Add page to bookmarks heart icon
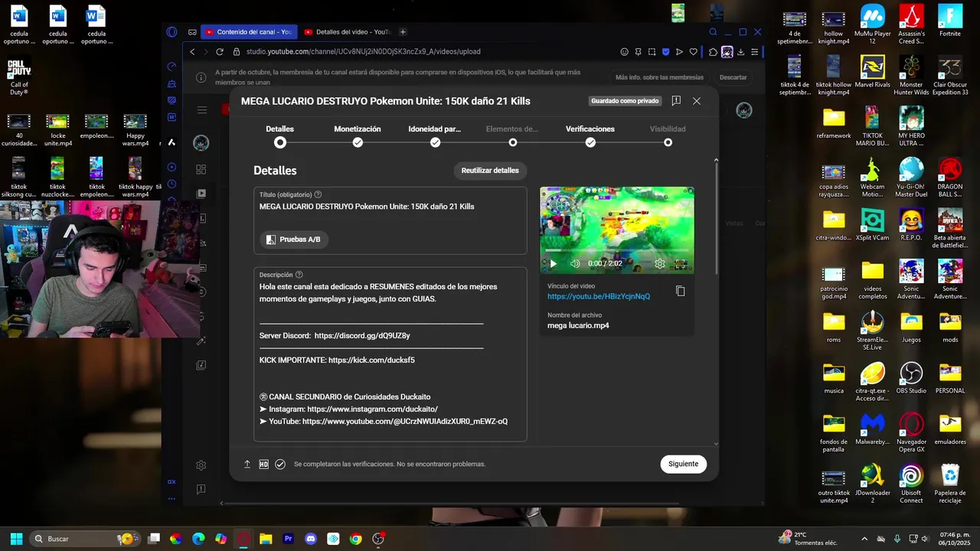 694,52
